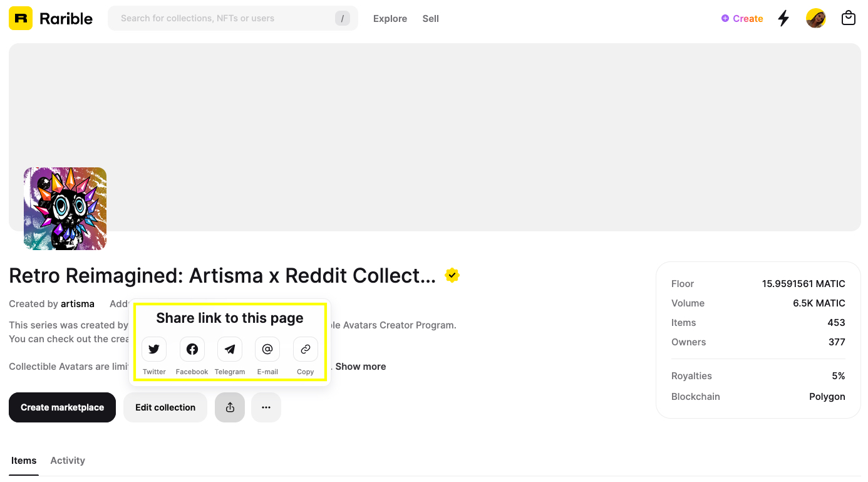Image resolution: width=868 pixels, height=482 pixels.
Task: Click the Edit collection button
Action: click(x=165, y=407)
